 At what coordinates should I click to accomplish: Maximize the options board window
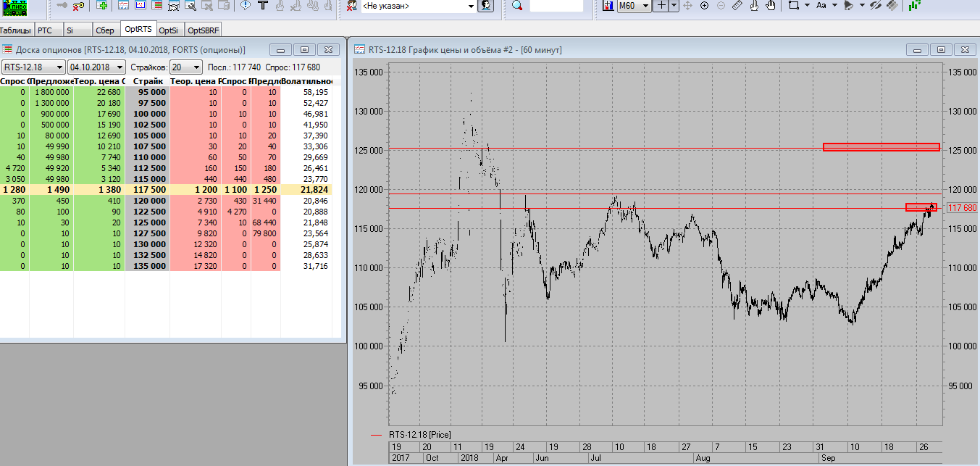click(x=304, y=49)
